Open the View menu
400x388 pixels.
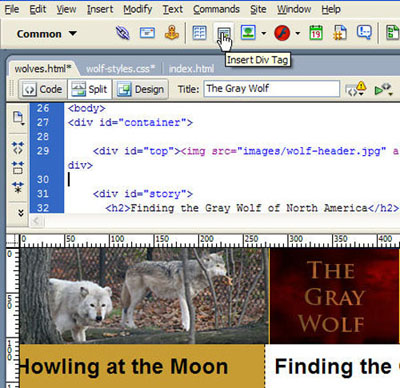pos(66,9)
